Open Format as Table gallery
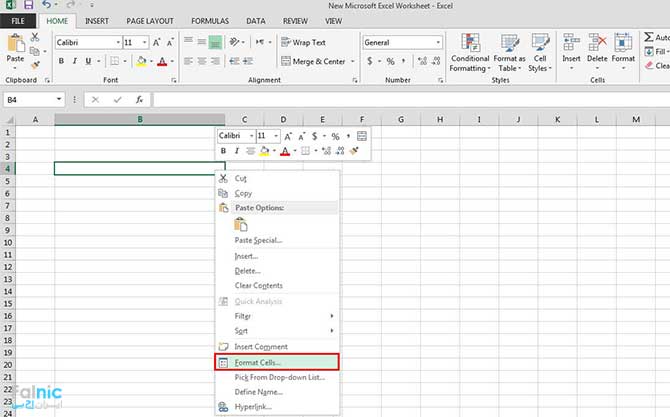This screenshot has width=670, height=417. coord(509,52)
